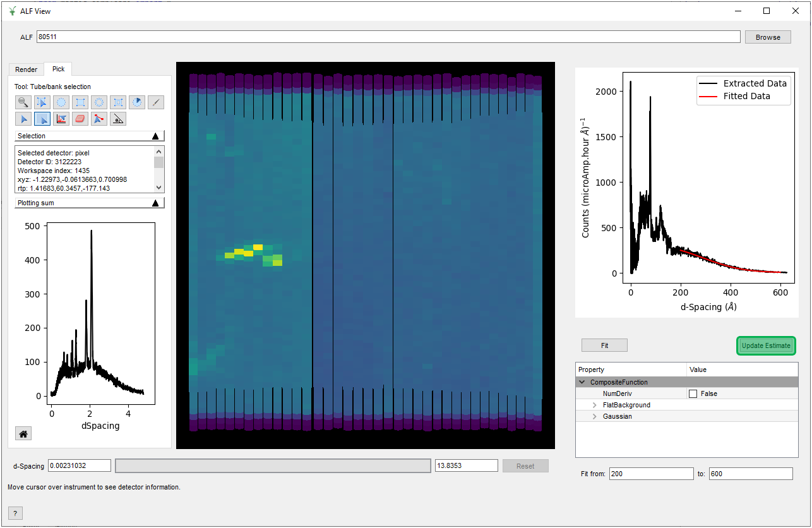Expand the Gaussian function node
This screenshot has height=528, width=812.
(594, 416)
